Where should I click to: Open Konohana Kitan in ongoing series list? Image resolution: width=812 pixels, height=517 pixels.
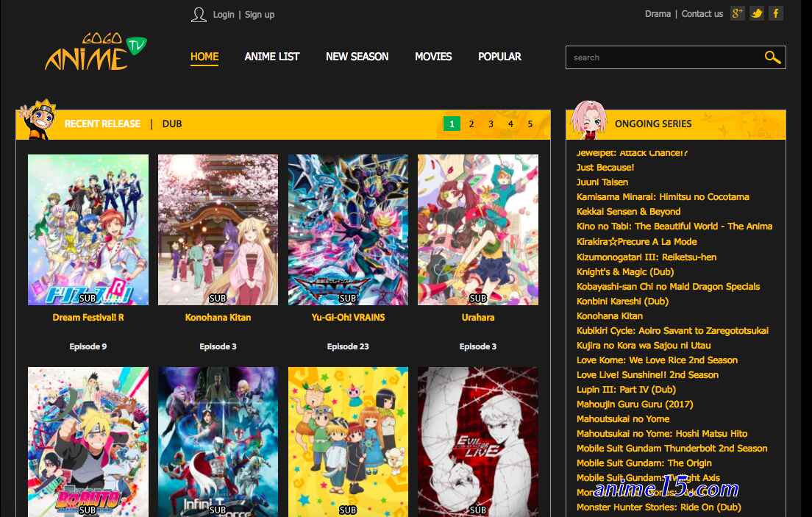[x=610, y=315]
